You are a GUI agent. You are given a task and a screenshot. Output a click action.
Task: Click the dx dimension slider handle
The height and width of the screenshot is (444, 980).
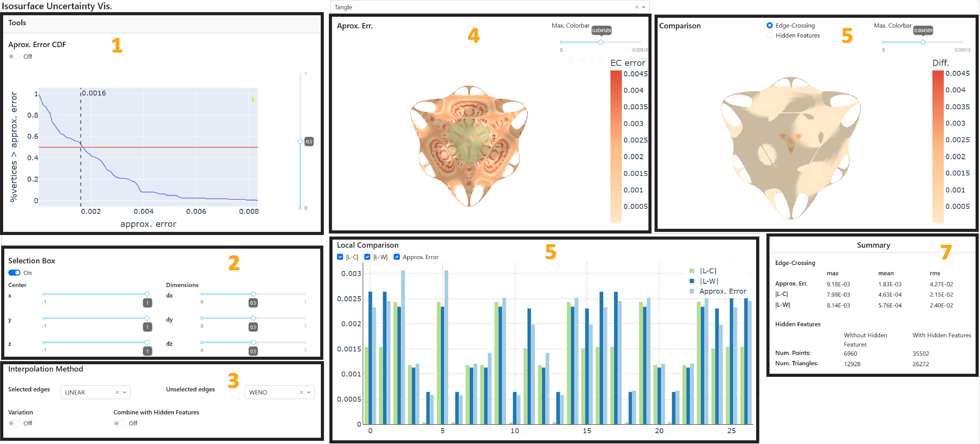pyautogui.click(x=253, y=294)
